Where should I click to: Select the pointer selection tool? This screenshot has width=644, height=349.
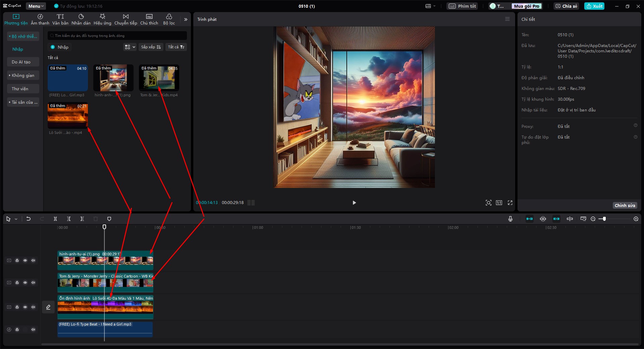[8, 219]
